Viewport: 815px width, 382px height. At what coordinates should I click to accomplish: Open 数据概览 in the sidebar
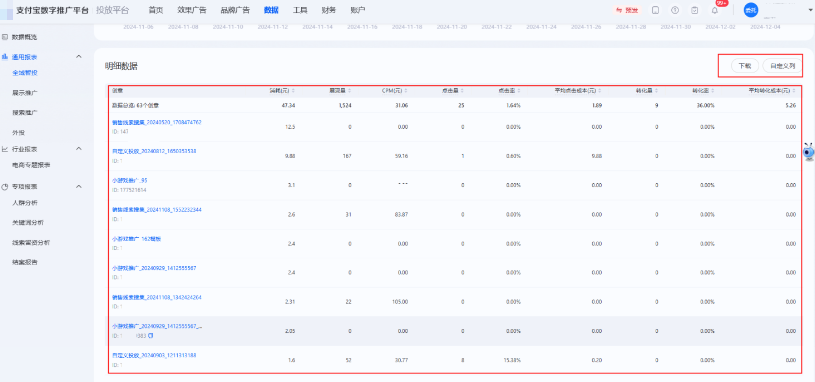[x=24, y=37]
